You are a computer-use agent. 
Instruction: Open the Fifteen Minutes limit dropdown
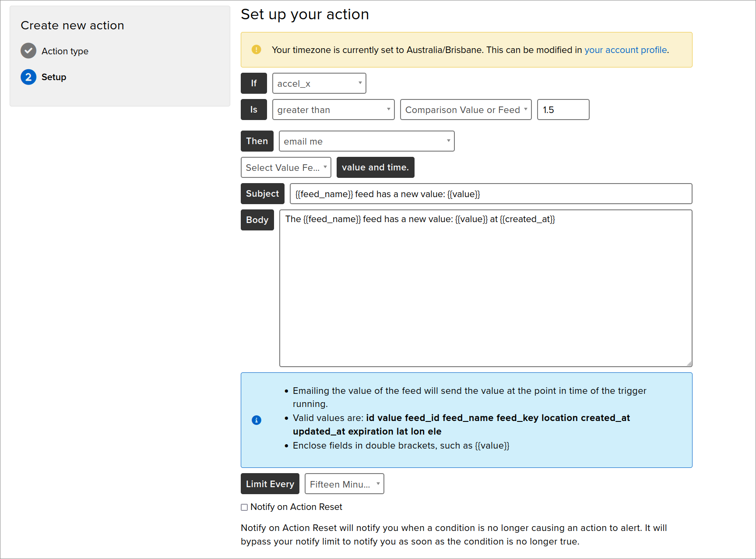click(345, 484)
